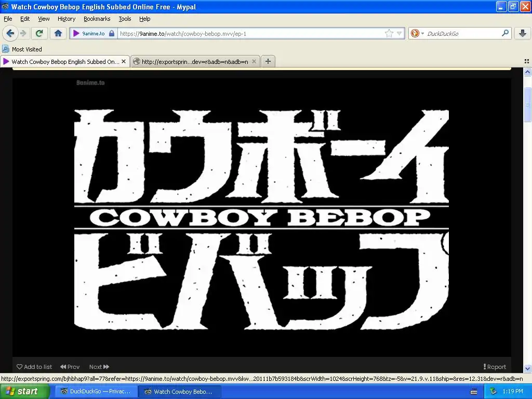Click the Forward arrow button
The width and height of the screenshot is (532, 399).
[x=23, y=33]
